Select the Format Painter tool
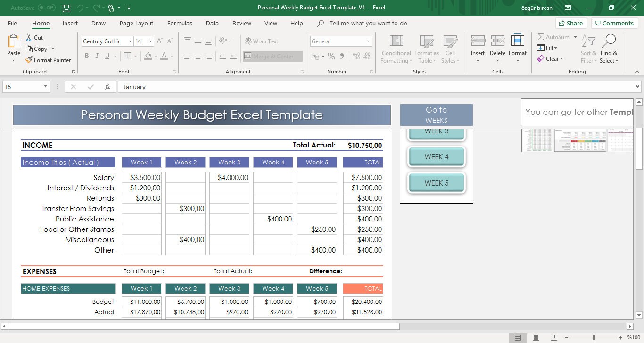 [49, 60]
